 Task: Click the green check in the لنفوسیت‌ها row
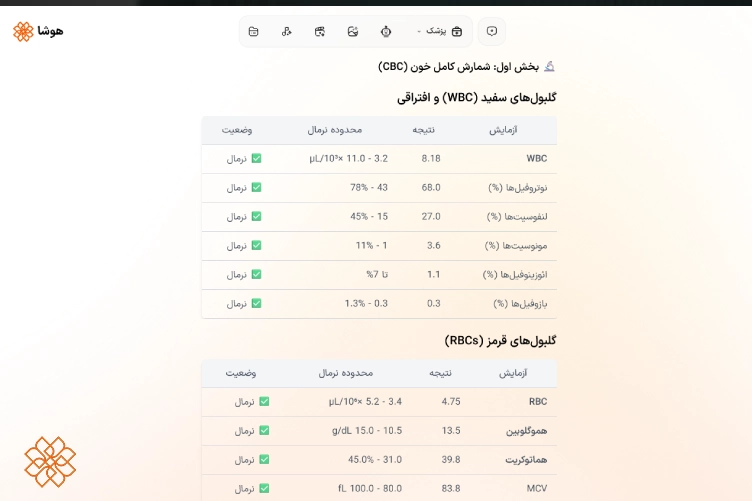tap(257, 216)
